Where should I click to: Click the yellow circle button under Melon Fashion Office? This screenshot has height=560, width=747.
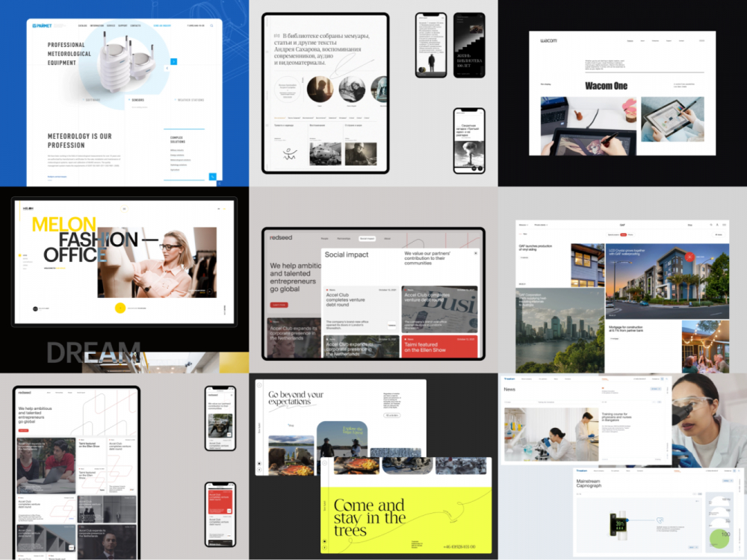click(120, 308)
